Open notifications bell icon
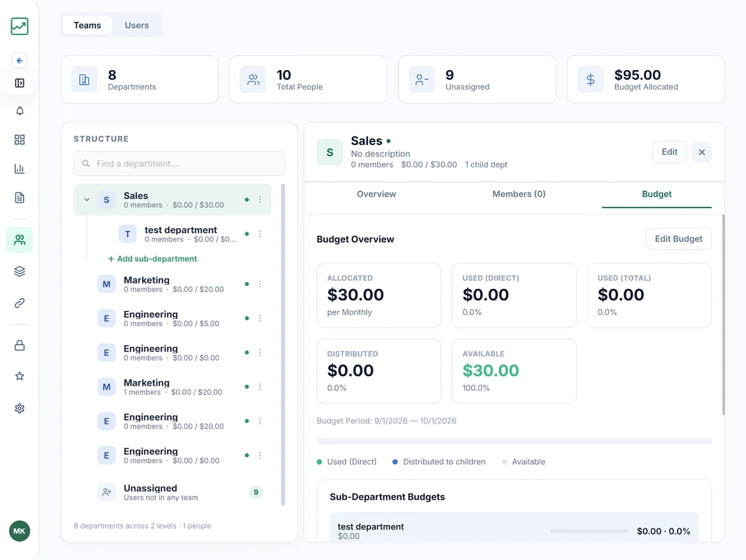This screenshot has width=746, height=560. (20, 111)
